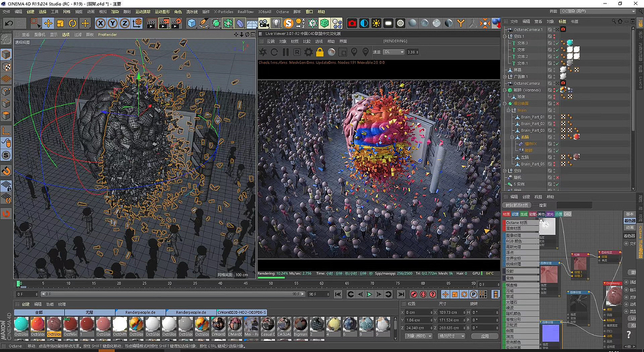Open Live Viewer settings gear
This screenshot has height=352, width=644.
click(308, 52)
